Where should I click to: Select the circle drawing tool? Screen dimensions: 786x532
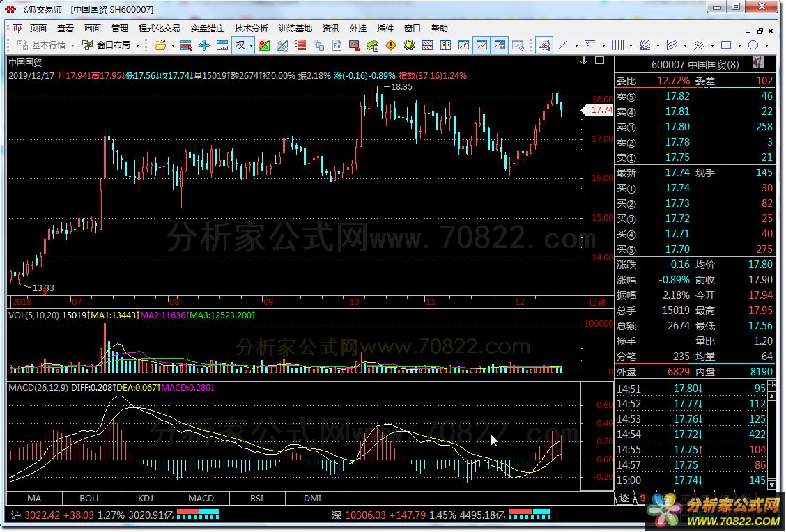tap(753, 45)
